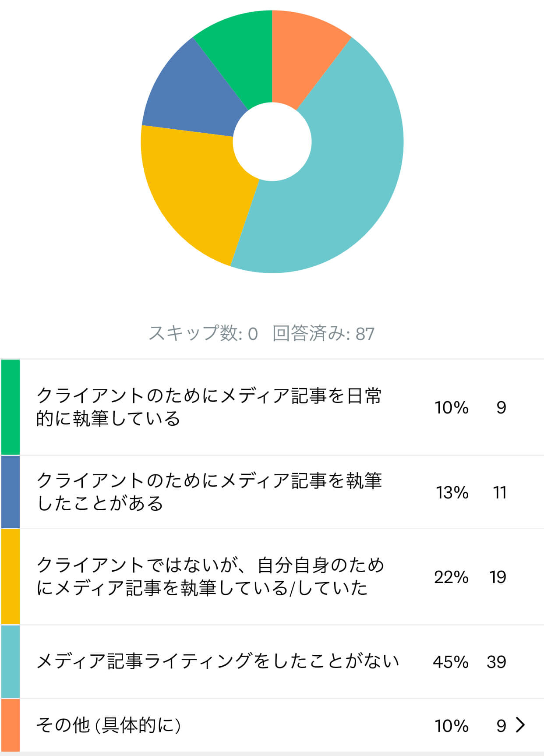544x756 pixels.
Task: Click the orange legend color swatch
Action: (11, 725)
